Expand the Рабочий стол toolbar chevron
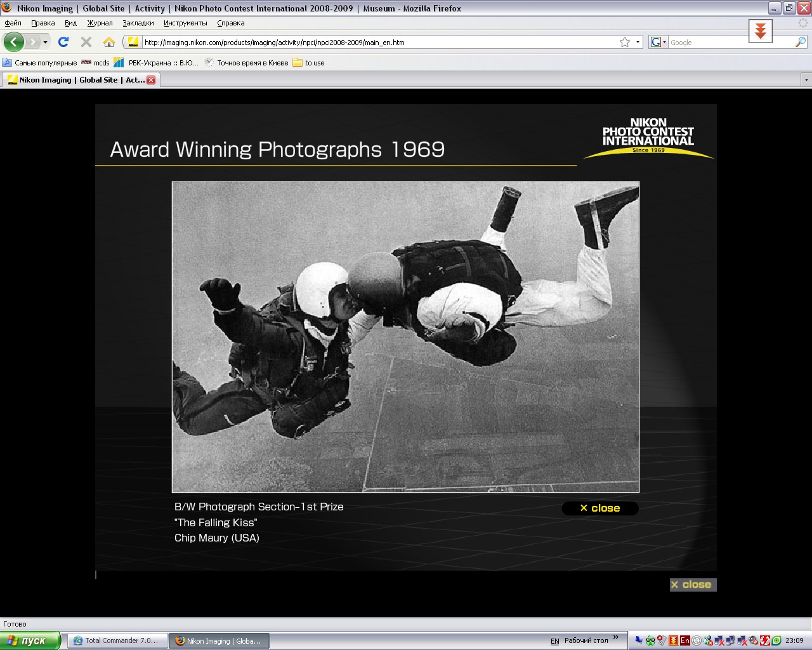 [x=615, y=638]
